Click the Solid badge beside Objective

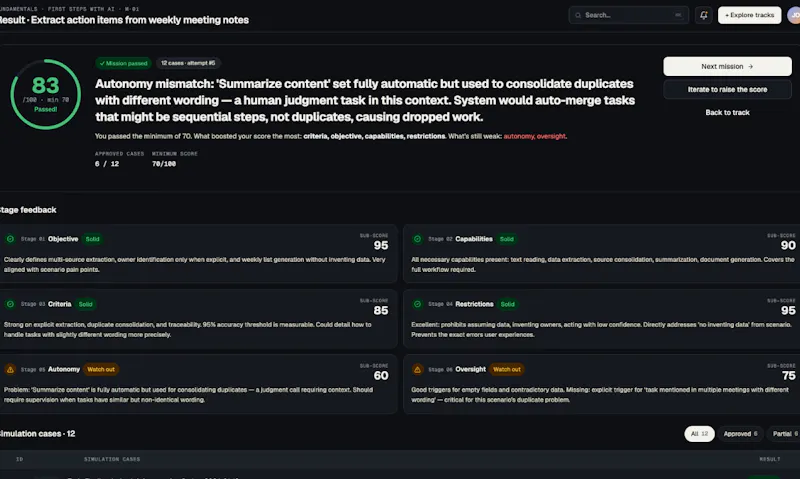[92, 239]
